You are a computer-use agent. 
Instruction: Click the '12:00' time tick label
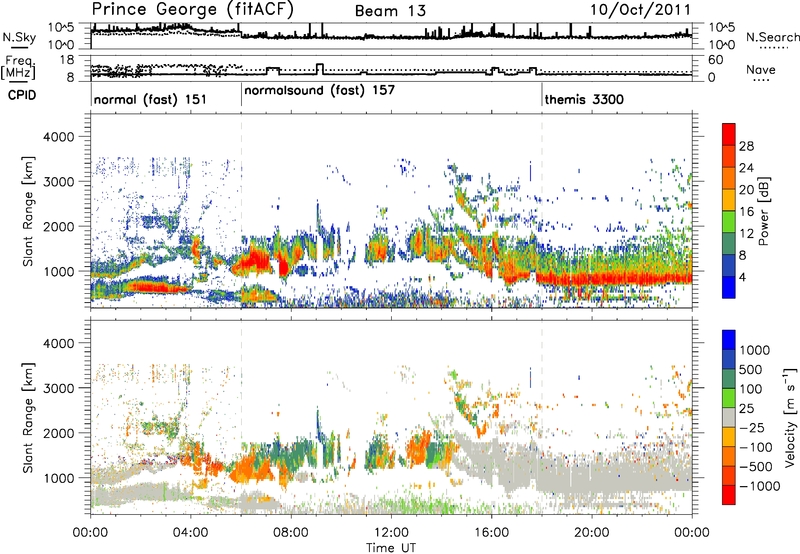point(391,533)
